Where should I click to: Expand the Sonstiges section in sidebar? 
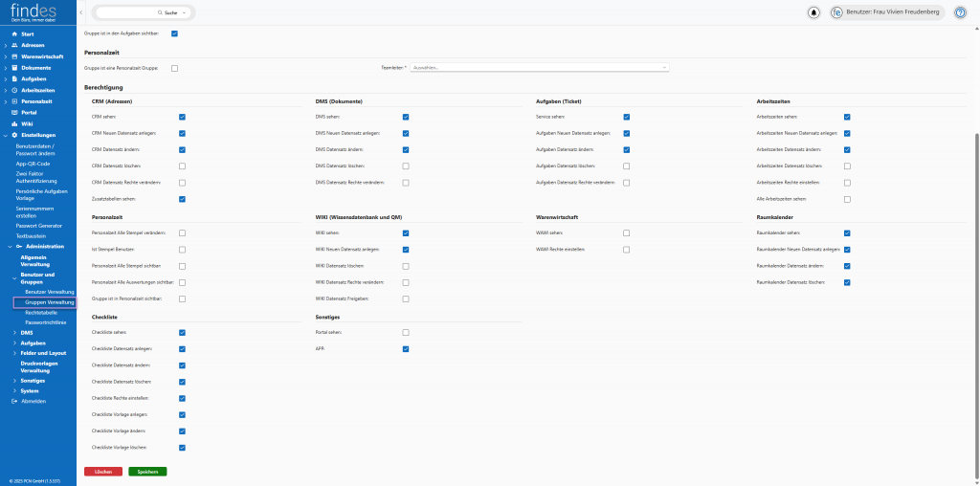[13, 380]
